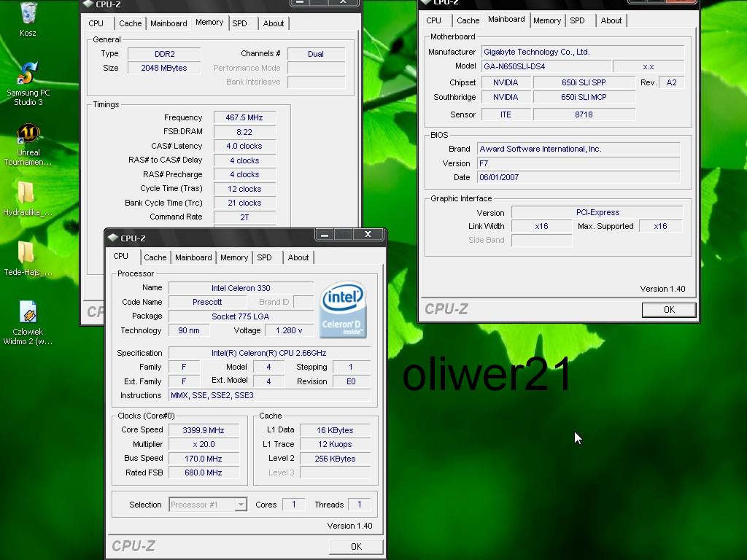The width and height of the screenshot is (747, 560).
Task: Click OK in front CPU-Z window
Action: click(356, 547)
